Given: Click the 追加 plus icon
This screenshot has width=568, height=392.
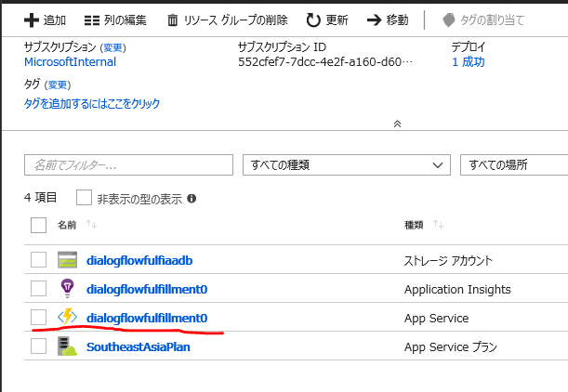Looking at the screenshot, I should pos(32,20).
